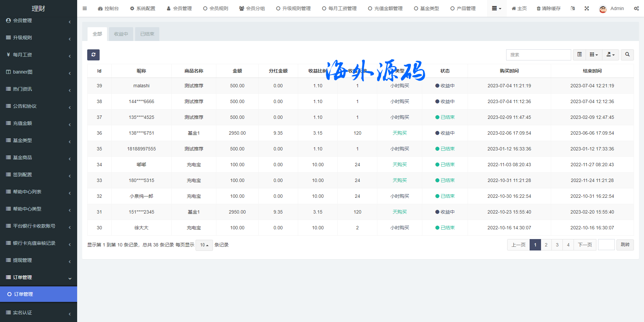644x322 pixels.
Task: Open the columns visibility dropdown
Action: (x=594, y=55)
